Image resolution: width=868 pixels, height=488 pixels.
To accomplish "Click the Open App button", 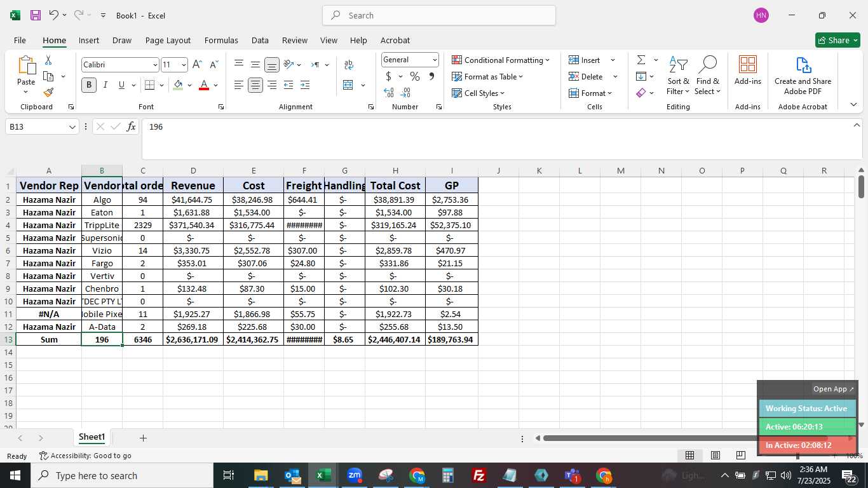I will click(x=834, y=389).
